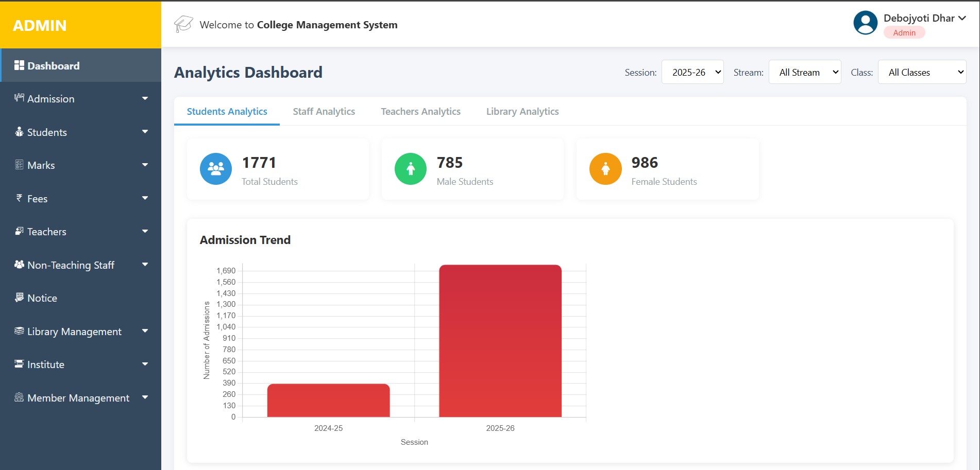Switch to the Staff Analytics tab
This screenshot has height=470, width=980.
point(324,111)
